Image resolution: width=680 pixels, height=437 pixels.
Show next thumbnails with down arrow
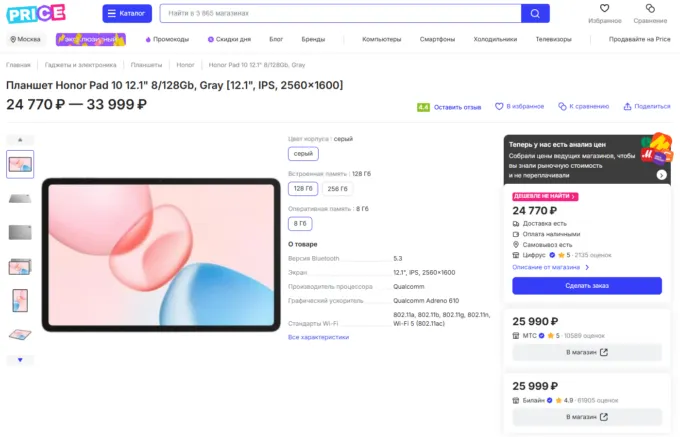pyautogui.click(x=20, y=360)
